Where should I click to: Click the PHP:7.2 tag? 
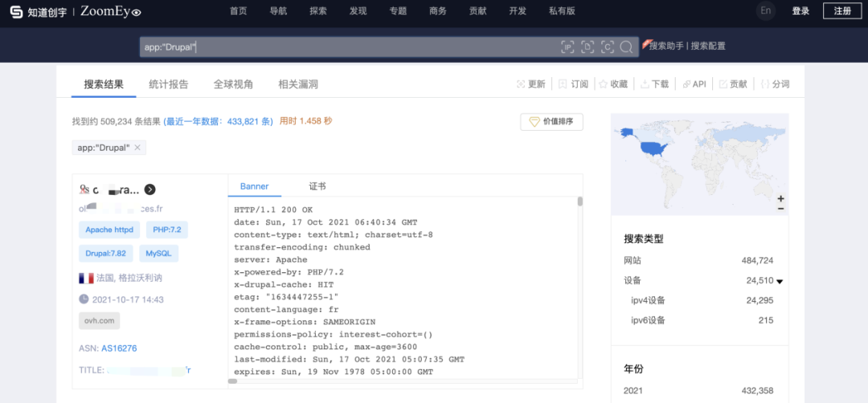pyautogui.click(x=166, y=230)
